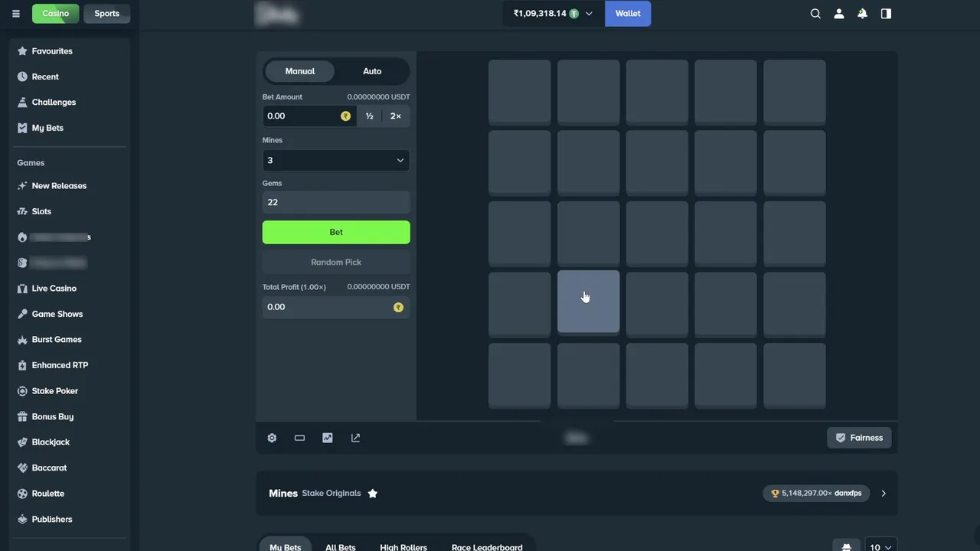Click the top-right tile of the grid
This screenshot has width=980, height=551.
click(795, 92)
